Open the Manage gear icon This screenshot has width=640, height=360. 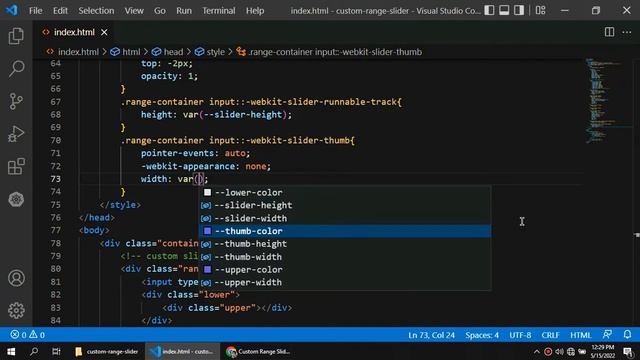pos(16,310)
